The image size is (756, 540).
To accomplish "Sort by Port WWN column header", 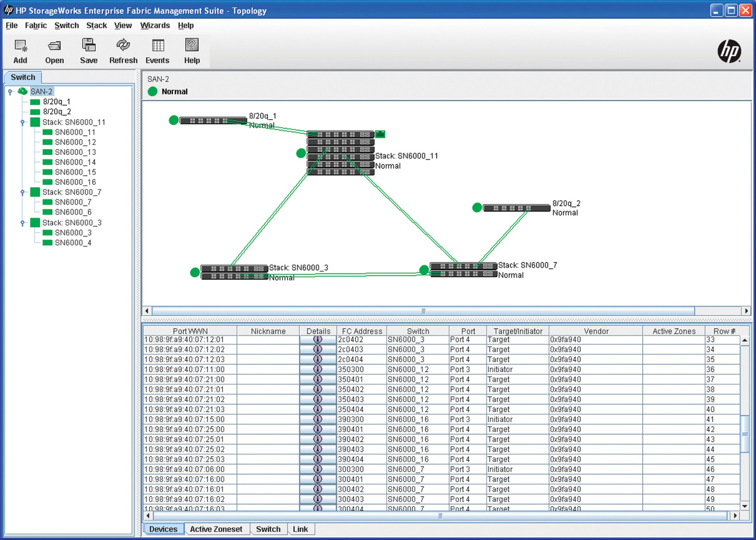I will coord(190,331).
